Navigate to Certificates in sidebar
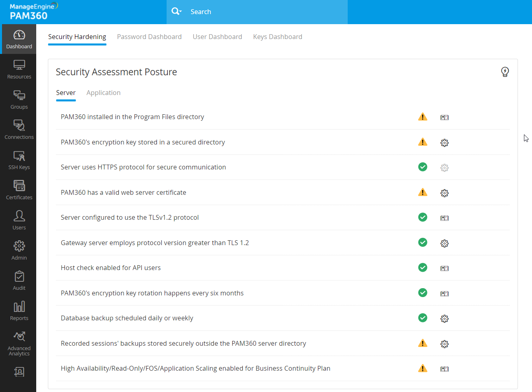The image size is (532, 392). pyautogui.click(x=19, y=190)
